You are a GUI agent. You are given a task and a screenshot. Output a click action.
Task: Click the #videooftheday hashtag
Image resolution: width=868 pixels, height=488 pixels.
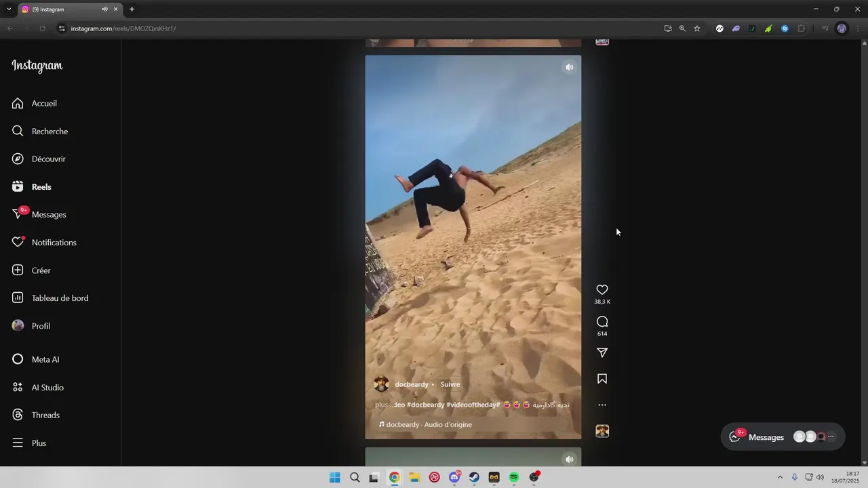click(473, 405)
